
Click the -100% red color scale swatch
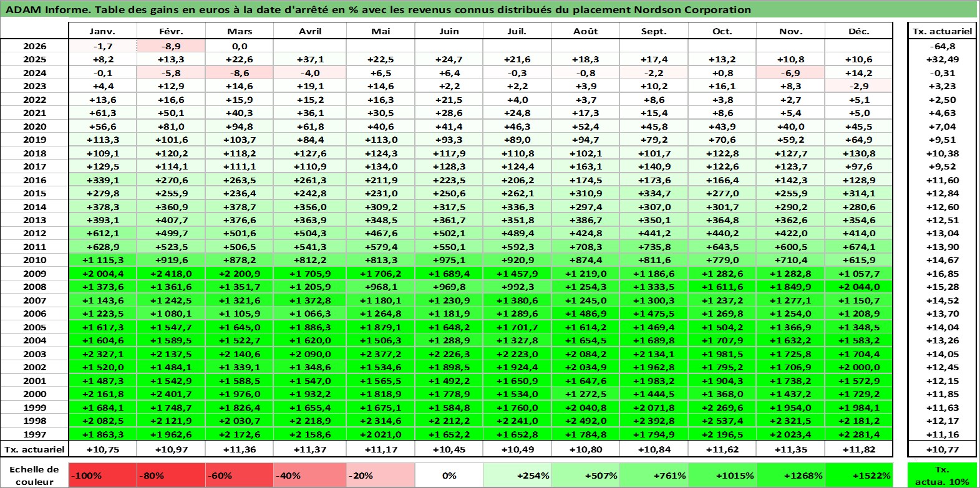coord(102,475)
